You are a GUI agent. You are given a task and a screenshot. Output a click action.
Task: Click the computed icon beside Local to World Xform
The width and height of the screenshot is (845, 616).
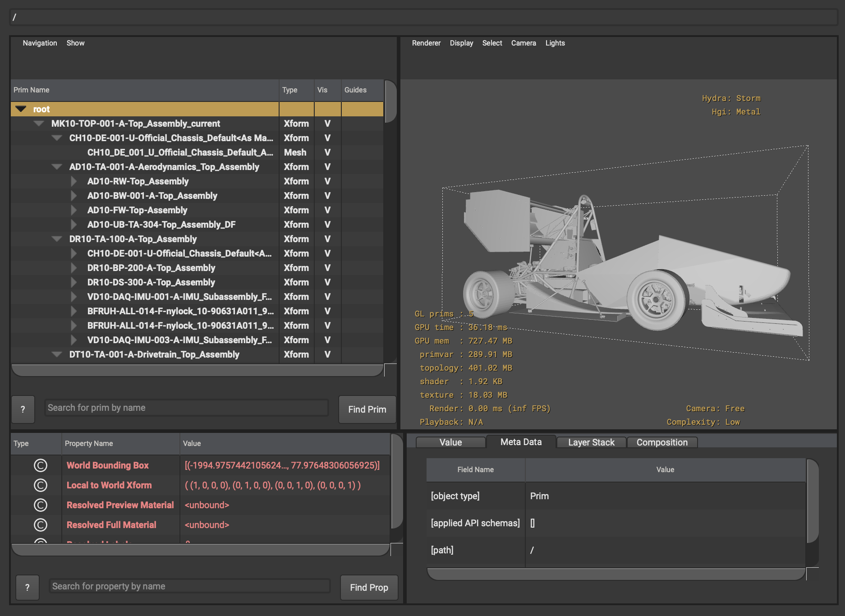[x=41, y=485]
